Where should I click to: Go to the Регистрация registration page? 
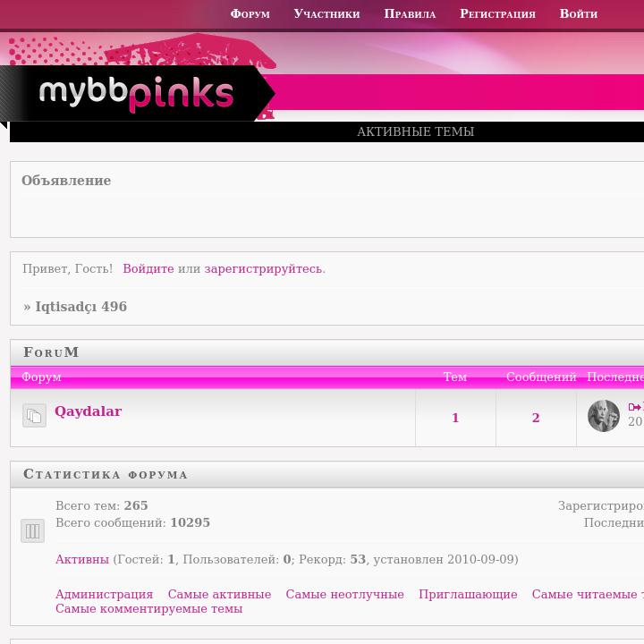tap(497, 14)
